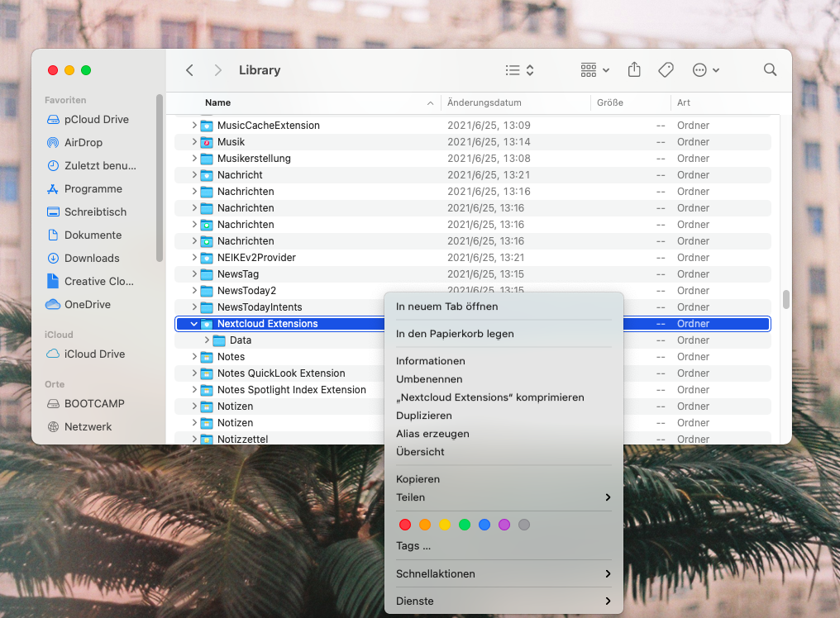Select the NewsTag folder icon
This screenshot has width=840, height=618.
pos(206,274)
